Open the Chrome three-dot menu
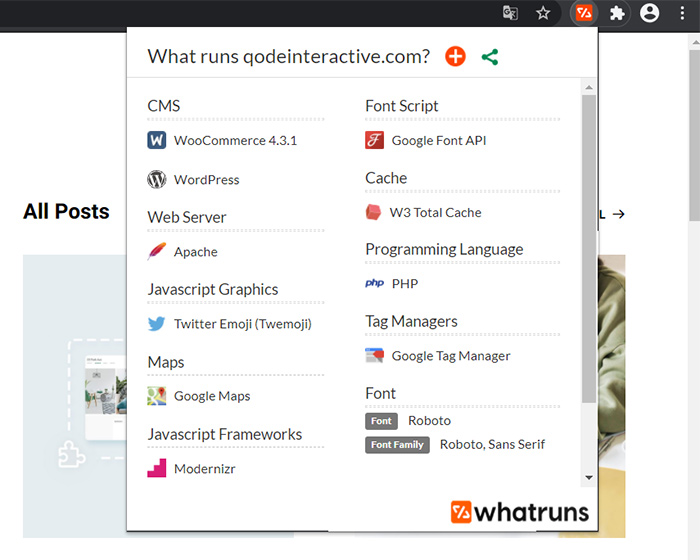 click(x=682, y=13)
